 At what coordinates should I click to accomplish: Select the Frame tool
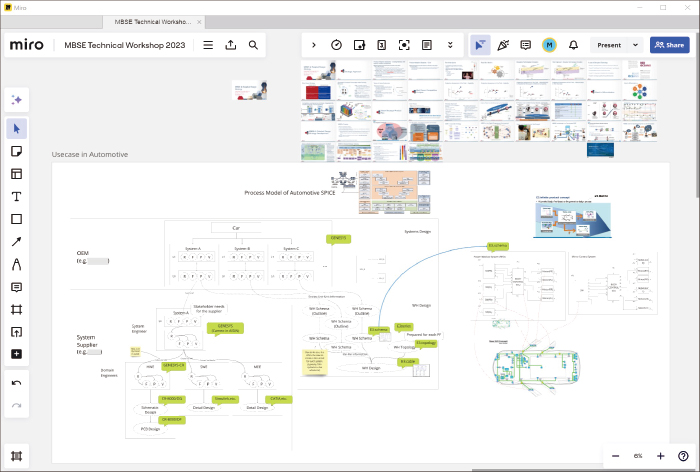(17, 309)
